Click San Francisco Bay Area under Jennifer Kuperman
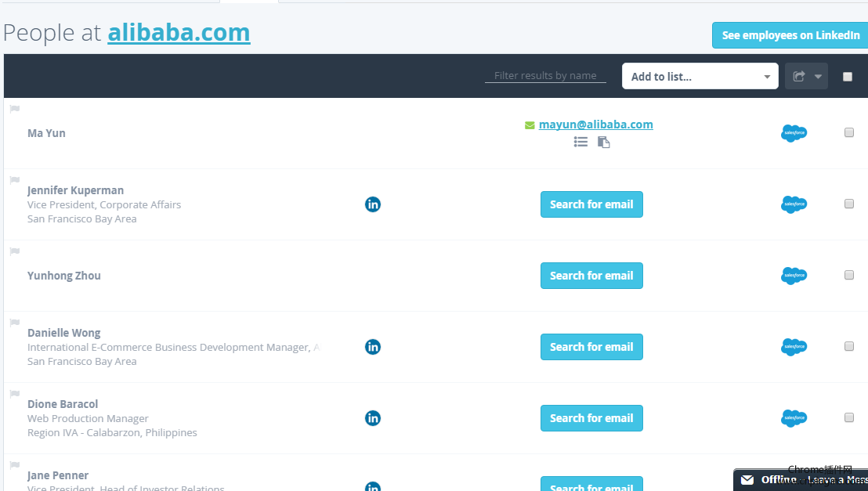Image resolution: width=868 pixels, height=491 pixels. point(82,218)
